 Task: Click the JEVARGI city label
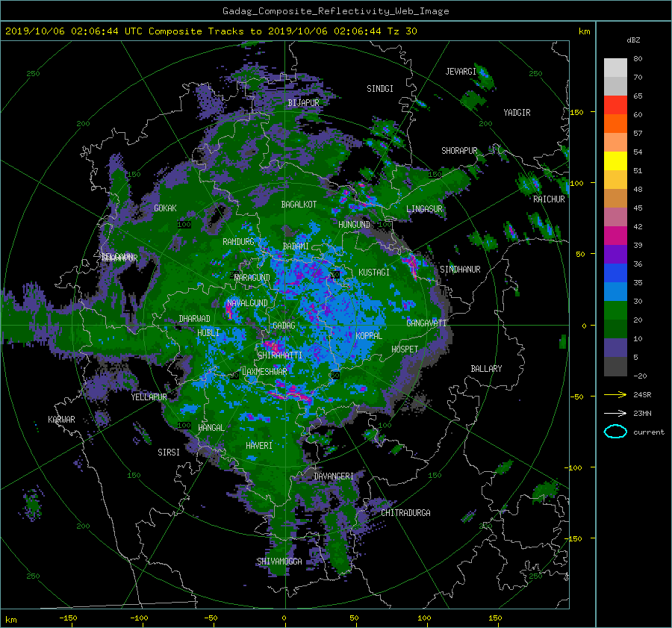(x=461, y=72)
